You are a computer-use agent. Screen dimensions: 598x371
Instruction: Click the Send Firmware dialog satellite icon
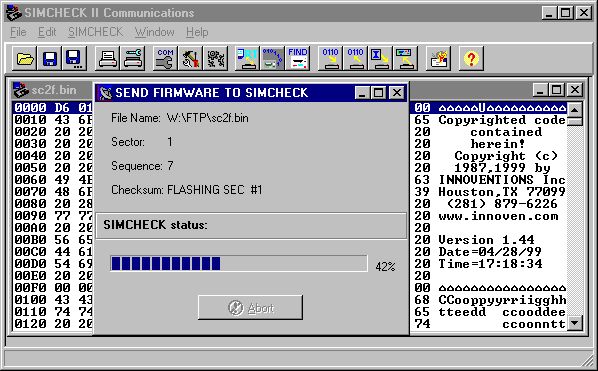tap(106, 93)
